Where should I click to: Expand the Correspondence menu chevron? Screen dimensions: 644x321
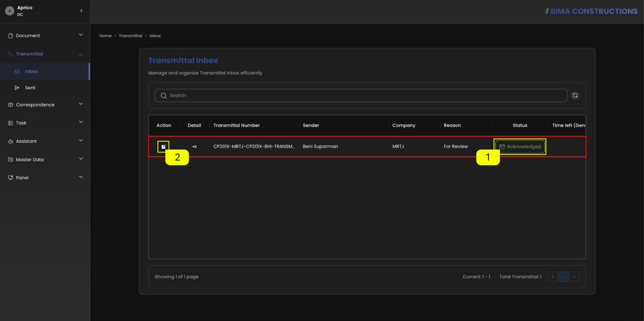click(x=81, y=104)
